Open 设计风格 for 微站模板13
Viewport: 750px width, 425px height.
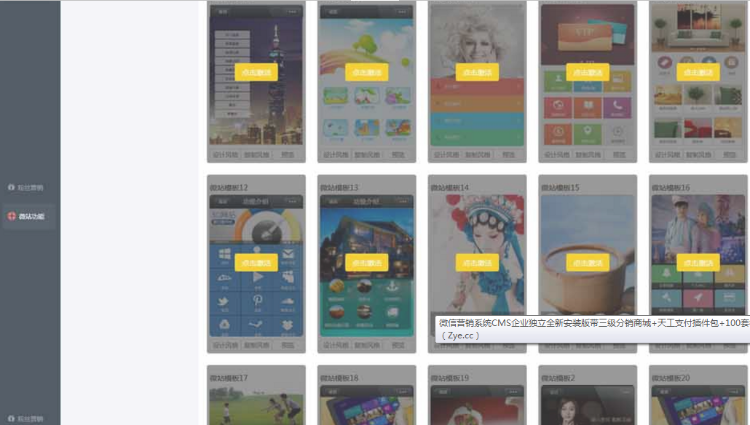click(336, 345)
